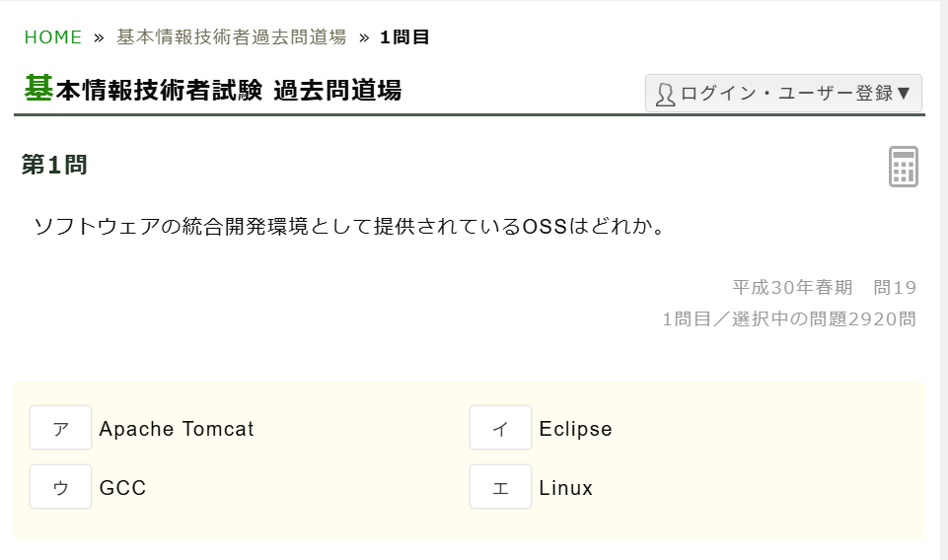This screenshot has width=948, height=560.
Task: Click the 基本情報技術者試験 過去問道場 site title
Action: [x=228, y=91]
